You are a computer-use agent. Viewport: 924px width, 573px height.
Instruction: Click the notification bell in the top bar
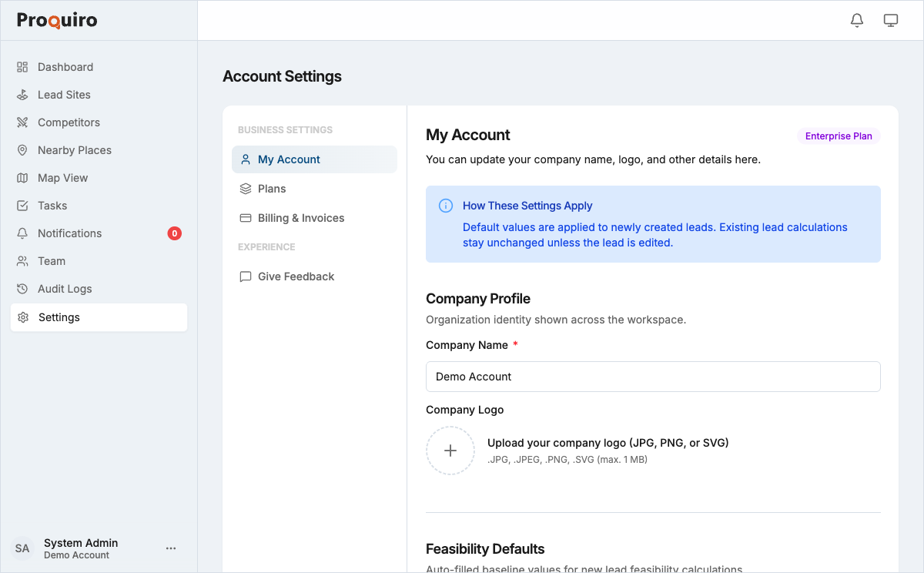(856, 20)
